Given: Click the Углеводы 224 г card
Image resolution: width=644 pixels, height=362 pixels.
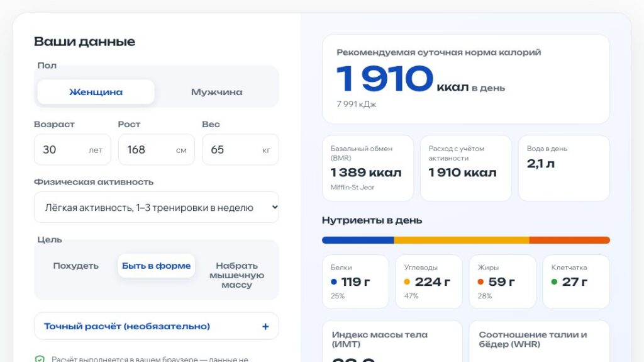Looking at the screenshot, I should (x=429, y=281).
